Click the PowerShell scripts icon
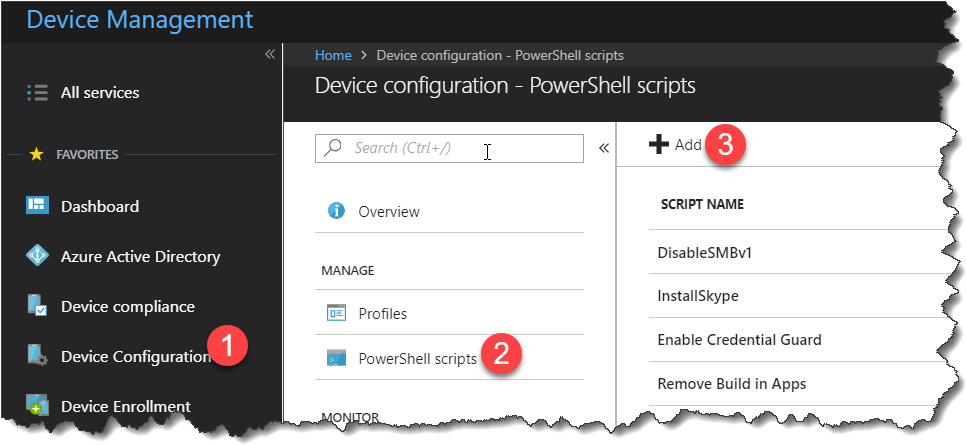The height and width of the screenshot is (445, 966). point(337,358)
